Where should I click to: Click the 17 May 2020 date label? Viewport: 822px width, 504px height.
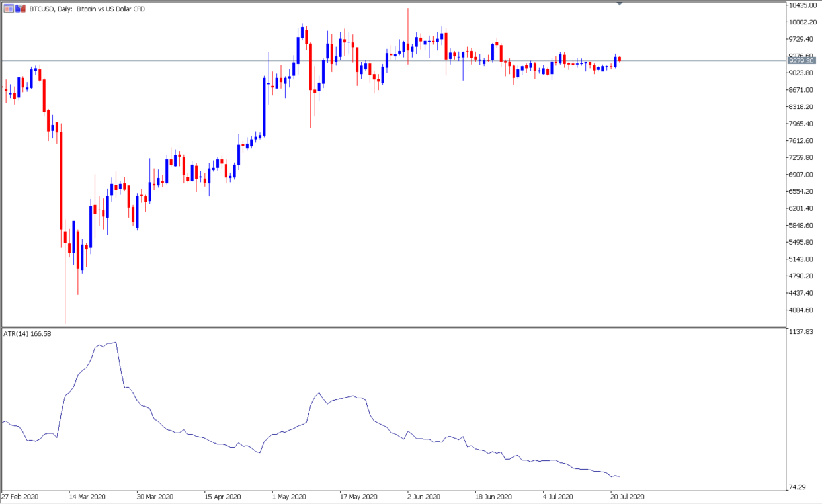(x=358, y=496)
